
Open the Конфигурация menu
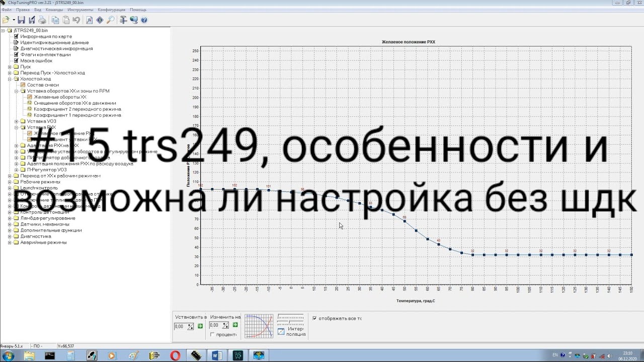point(112,10)
